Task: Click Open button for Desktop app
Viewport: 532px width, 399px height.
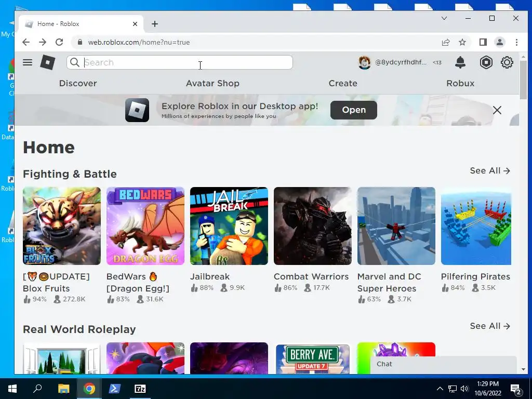Action: tap(353, 110)
